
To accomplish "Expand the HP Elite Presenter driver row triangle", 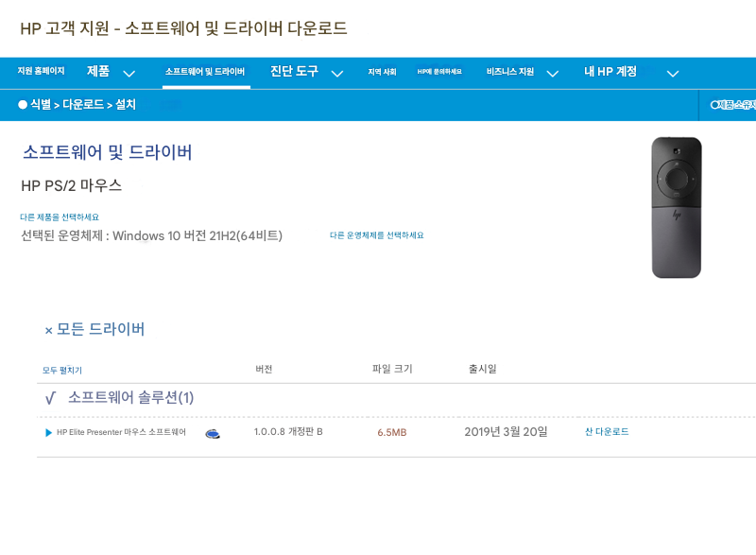I will pos(48,433).
